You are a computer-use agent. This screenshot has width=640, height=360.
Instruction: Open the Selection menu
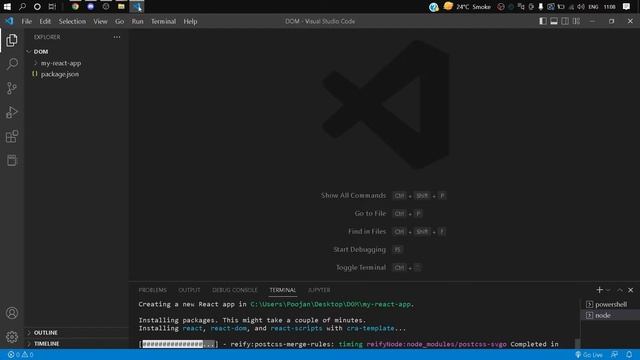(72, 21)
